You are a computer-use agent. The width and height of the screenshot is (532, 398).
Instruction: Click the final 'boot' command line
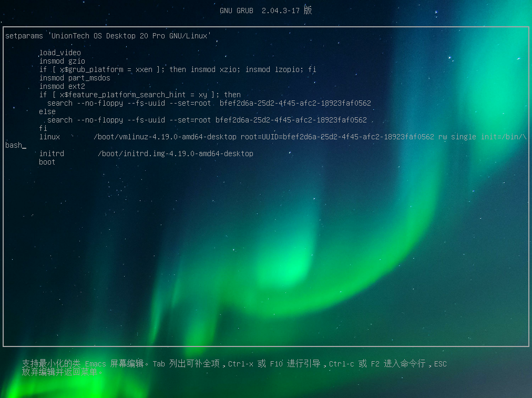coord(47,162)
